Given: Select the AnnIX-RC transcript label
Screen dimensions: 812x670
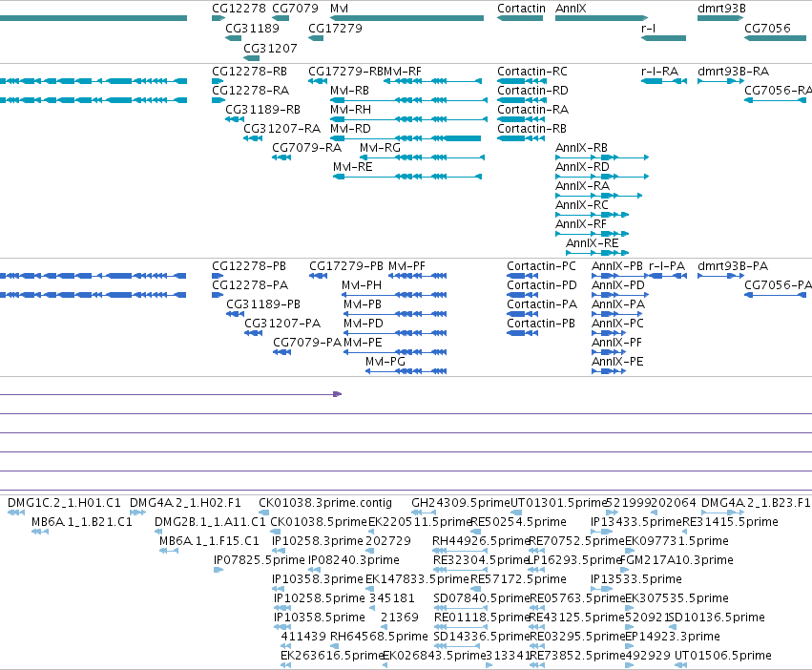Looking at the screenshot, I should [582, 205].
